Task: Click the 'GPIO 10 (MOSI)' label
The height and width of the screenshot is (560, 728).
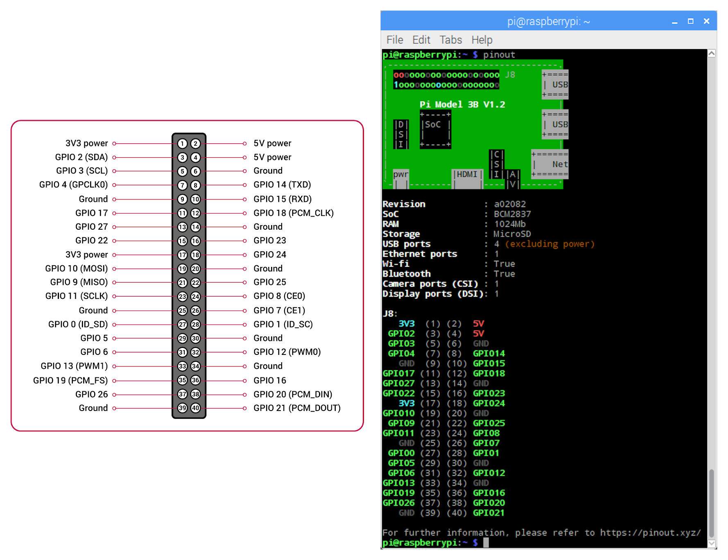Action: 76,269
